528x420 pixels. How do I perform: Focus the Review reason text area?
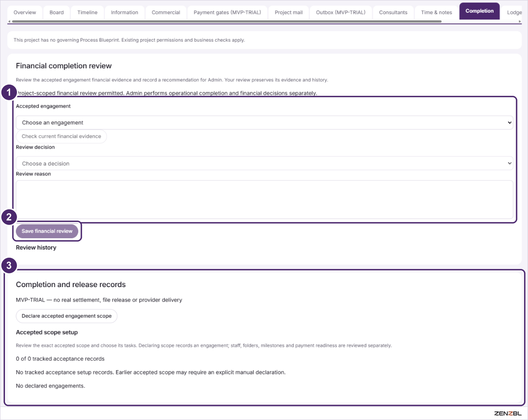coord(264,199)
